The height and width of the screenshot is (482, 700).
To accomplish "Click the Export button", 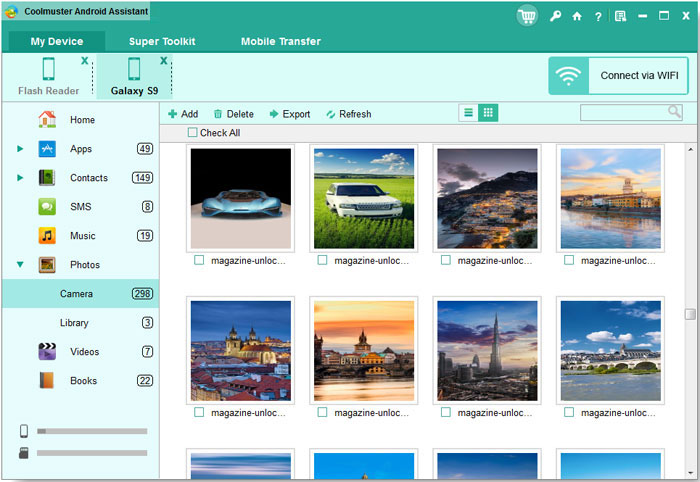I will 289,114.
